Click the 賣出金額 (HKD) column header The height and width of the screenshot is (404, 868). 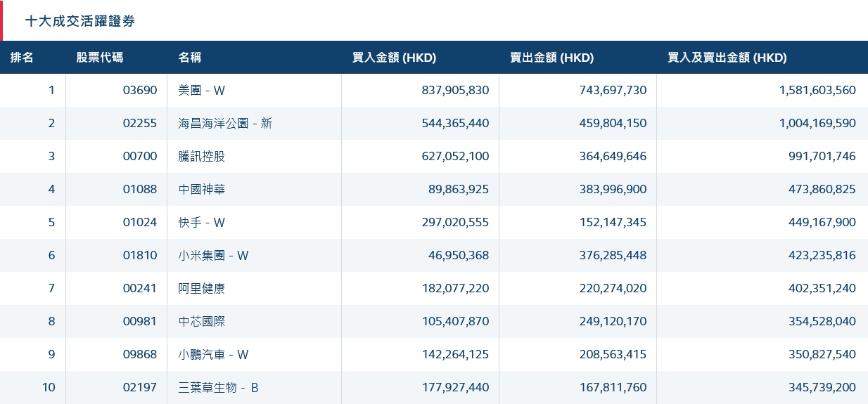coord(551,58)
